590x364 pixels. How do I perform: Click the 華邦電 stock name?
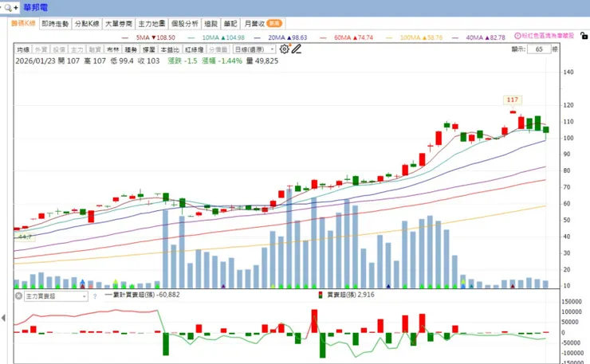[x=35, y=7]
